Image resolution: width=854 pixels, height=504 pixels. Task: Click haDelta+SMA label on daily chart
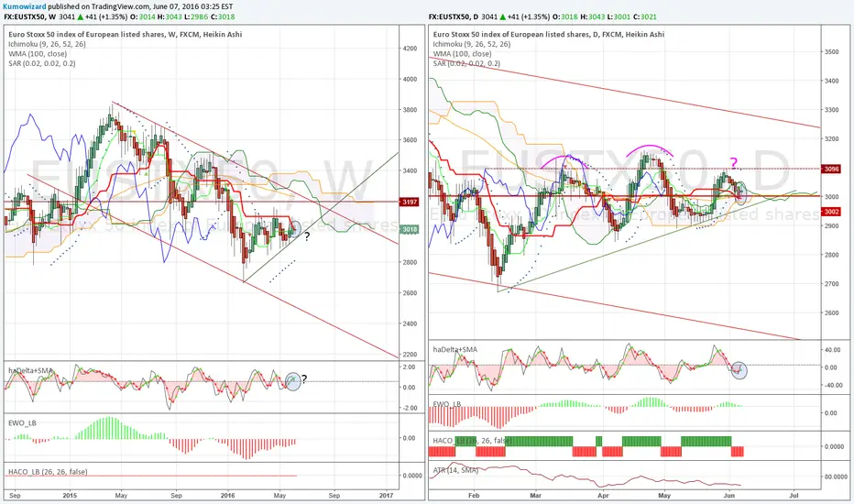pos(455,349)
